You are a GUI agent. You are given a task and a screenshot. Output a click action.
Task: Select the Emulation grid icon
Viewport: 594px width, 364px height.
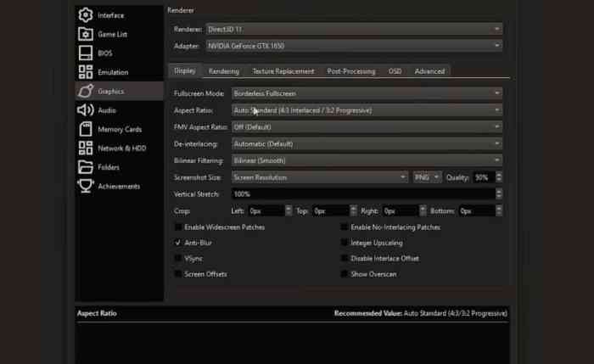click(85, 72)
